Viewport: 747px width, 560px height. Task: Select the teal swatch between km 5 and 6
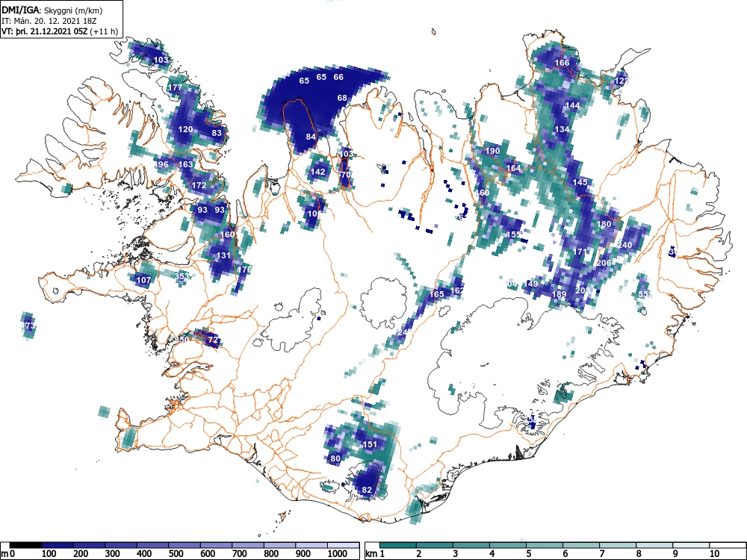pos(545,545)
